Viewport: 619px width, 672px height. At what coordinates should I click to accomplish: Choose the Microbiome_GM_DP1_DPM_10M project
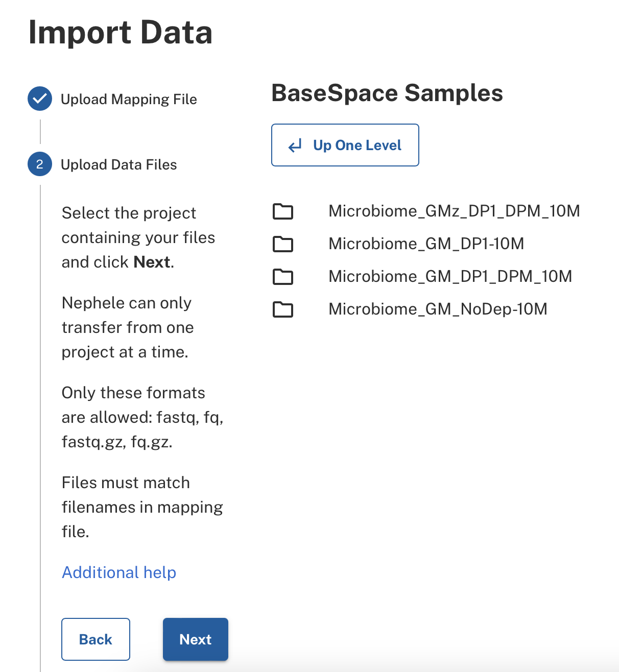coord(450,276)
